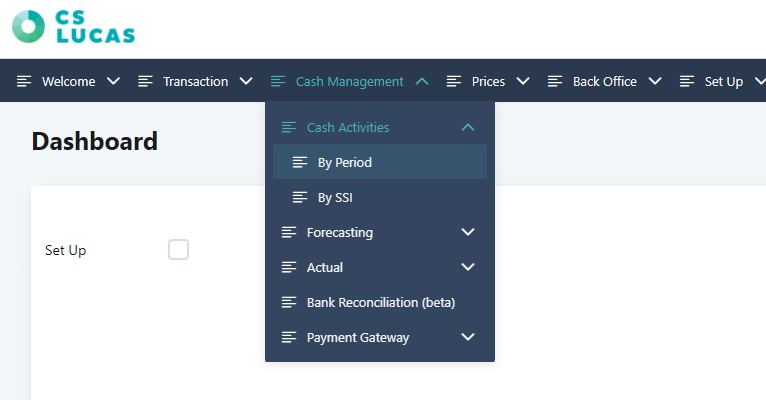Click the CS Lucas logo
The image size is (766, 400).
click(x=74, y=27)
